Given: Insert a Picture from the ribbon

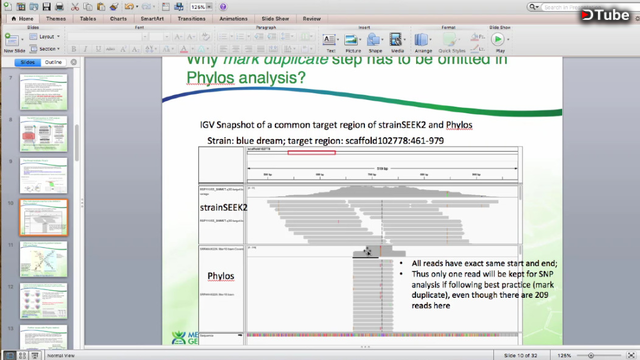Looking at the screenshot, I should click(x=353, y=43).
